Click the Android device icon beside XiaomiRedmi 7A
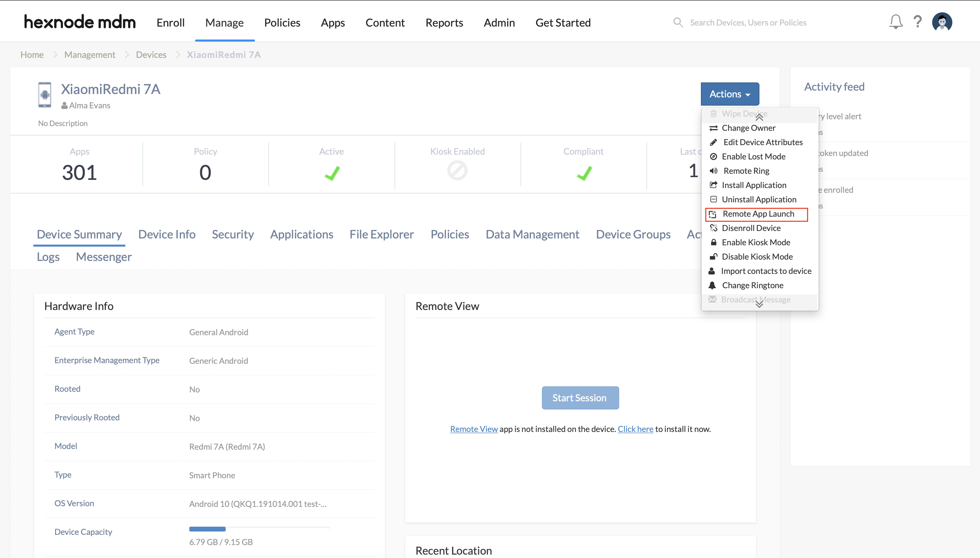The height and width of the screenshot is (558, 980). (45, 95)
